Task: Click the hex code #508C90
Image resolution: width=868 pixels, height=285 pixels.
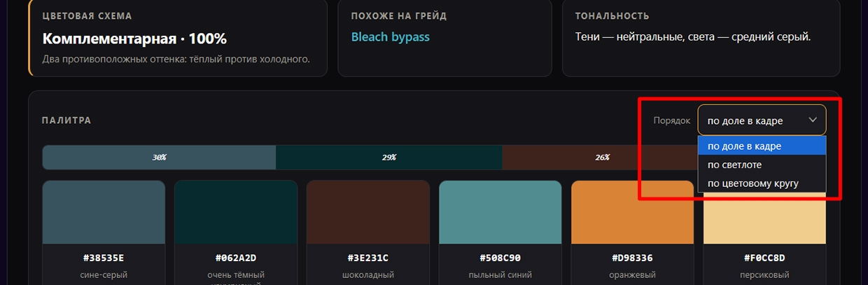Action: (500, 258)
